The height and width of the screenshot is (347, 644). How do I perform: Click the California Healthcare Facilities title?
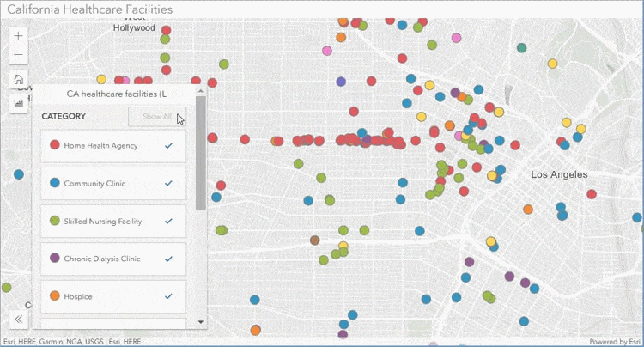[90, 9]
